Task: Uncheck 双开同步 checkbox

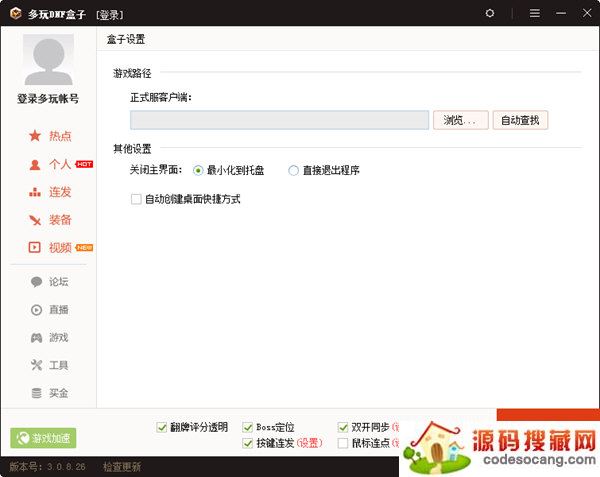Action: (x=343, y=427)
